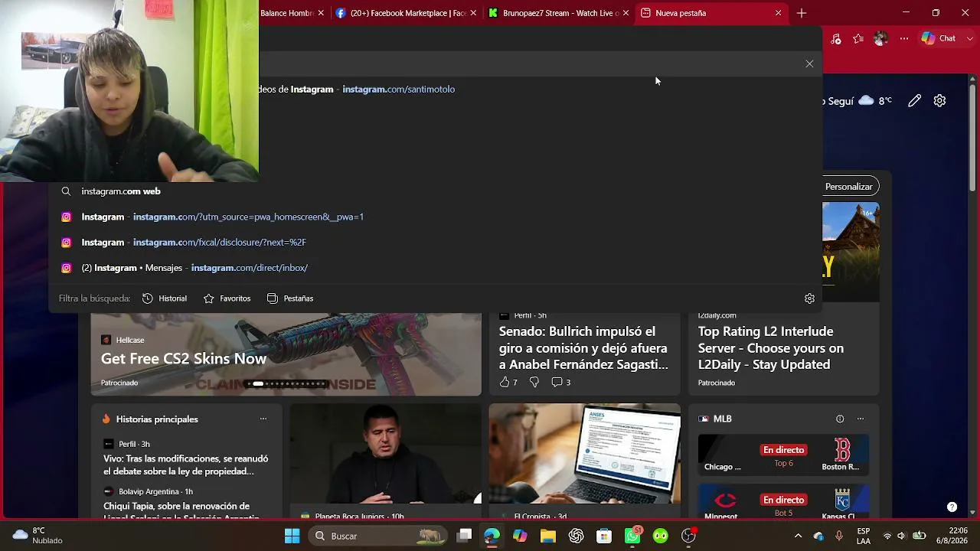The height and width of the screenshot is (551, 980).
Task: Open the browser three-dots settings menu
Action: point(904,38)
